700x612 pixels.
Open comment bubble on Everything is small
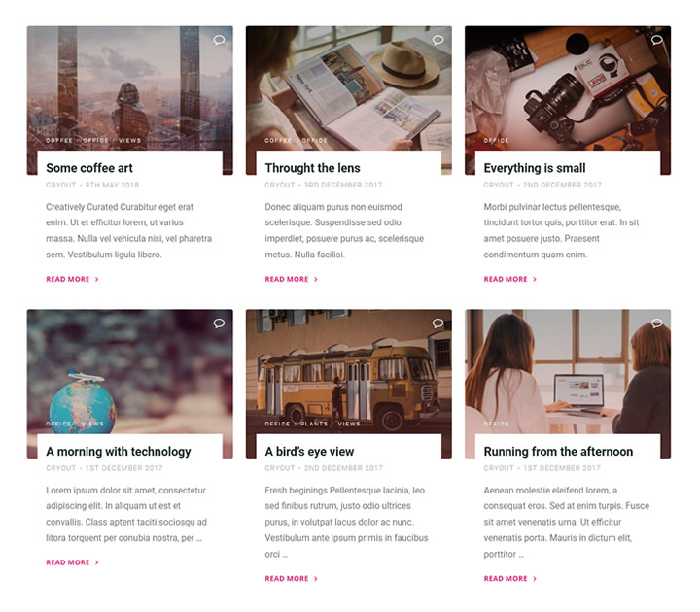click(656, 40)
